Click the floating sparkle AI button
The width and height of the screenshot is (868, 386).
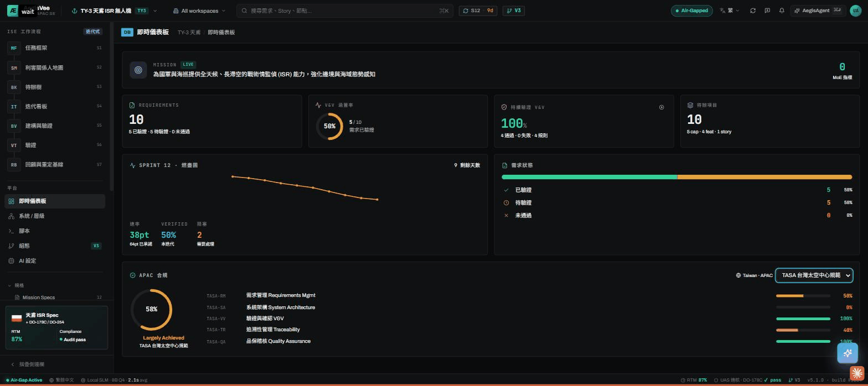(x=848, y=353)
